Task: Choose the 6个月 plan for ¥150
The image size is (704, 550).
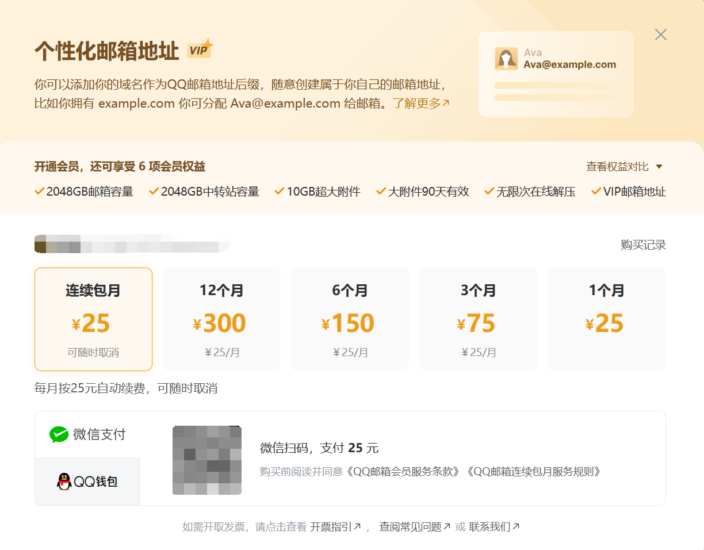Action: (349, 319)
